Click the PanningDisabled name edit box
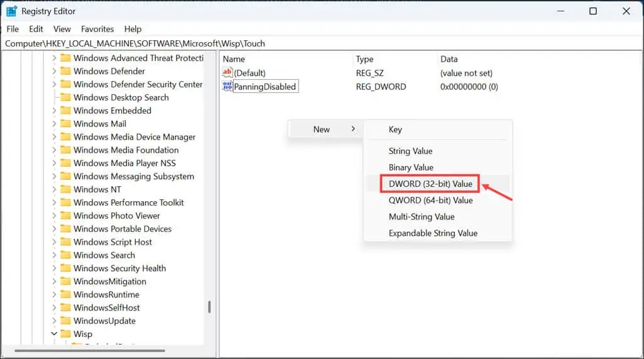 pos(265,86)
